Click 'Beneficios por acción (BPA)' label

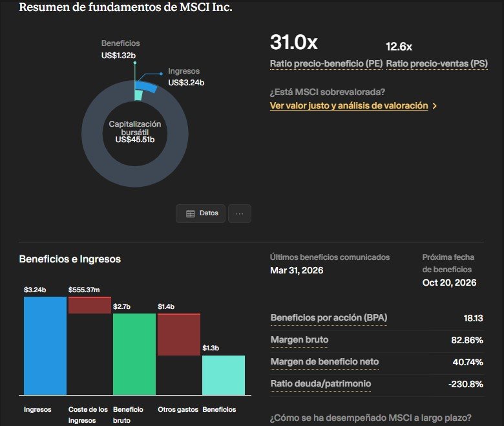click(x=329, y=317)
